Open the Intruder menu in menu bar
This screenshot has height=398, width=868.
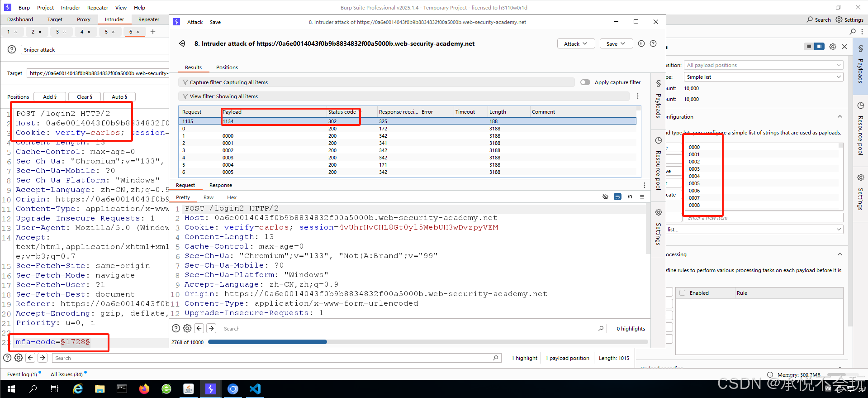pyautogui.click(x=71, y=8)
